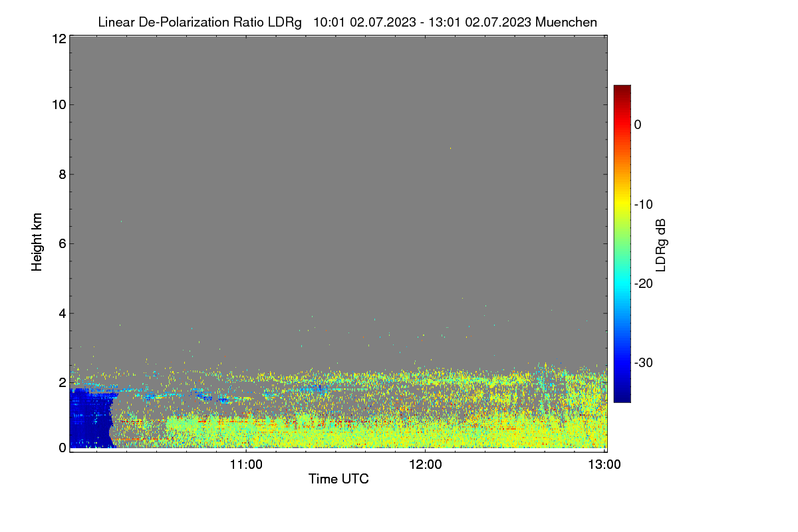Click the dark blue bottom of colorbar
Image resolution: width=798 pixels, height=532 pixels.
click(622, 397)
